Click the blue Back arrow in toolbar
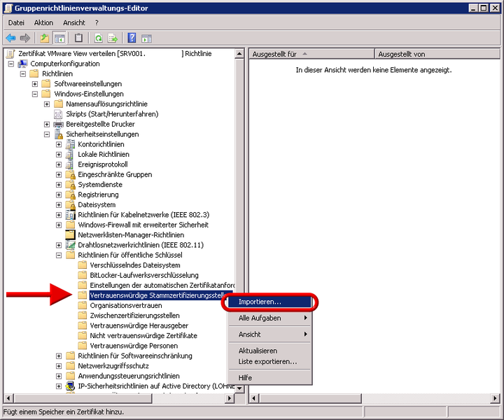Viewport: 504px width, 420px height. tap(10, 38)
